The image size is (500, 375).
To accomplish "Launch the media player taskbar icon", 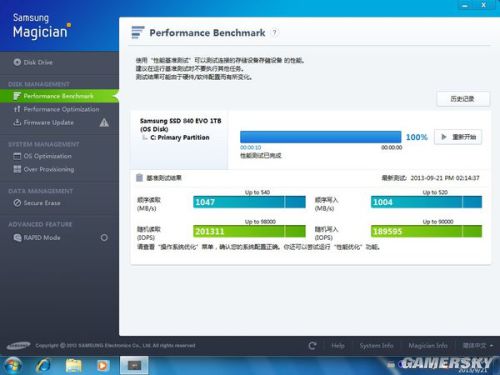I will click(103, 365).
